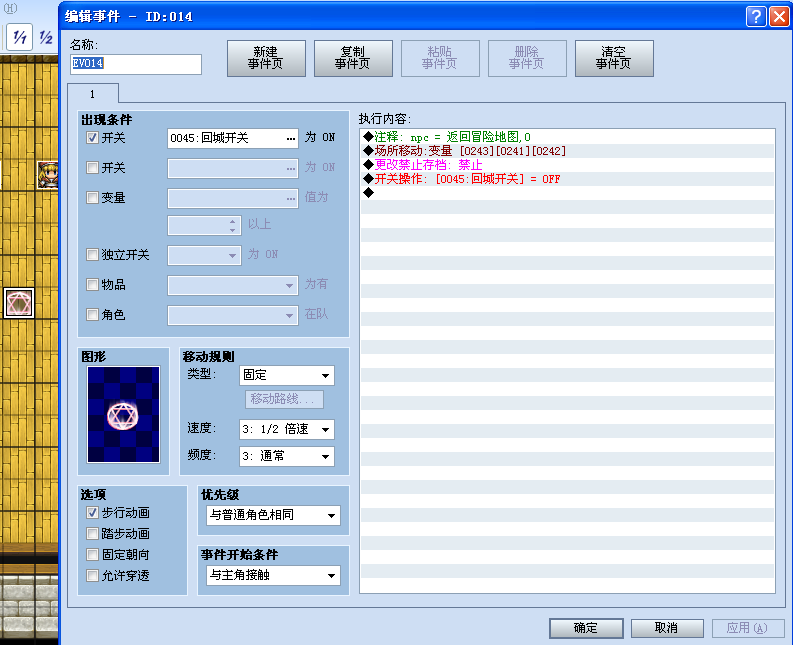Open the 角色 actor dropdown
This screenshot has width=793, height=645.
tap(233, 315)
